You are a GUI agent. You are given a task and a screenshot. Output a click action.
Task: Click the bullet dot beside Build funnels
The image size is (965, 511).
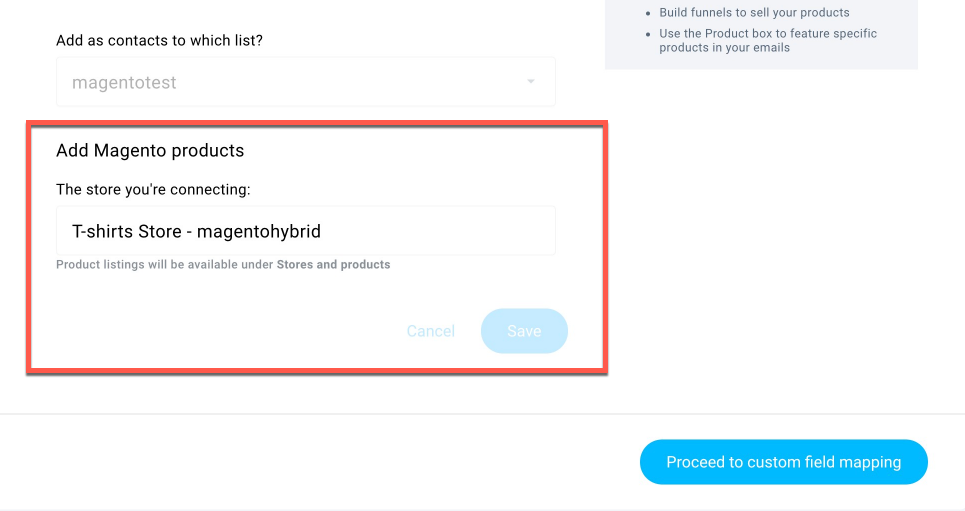[648, 13]
